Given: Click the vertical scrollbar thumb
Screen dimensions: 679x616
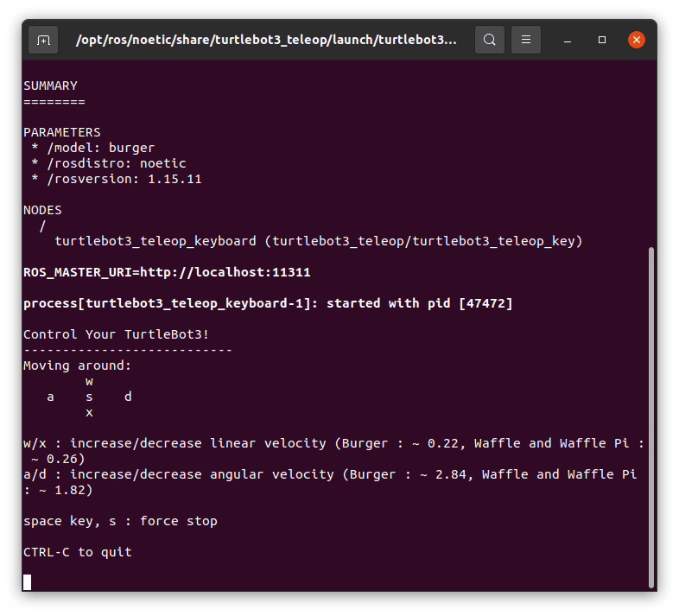Looking at the screenshot, I should click(650, 415).
